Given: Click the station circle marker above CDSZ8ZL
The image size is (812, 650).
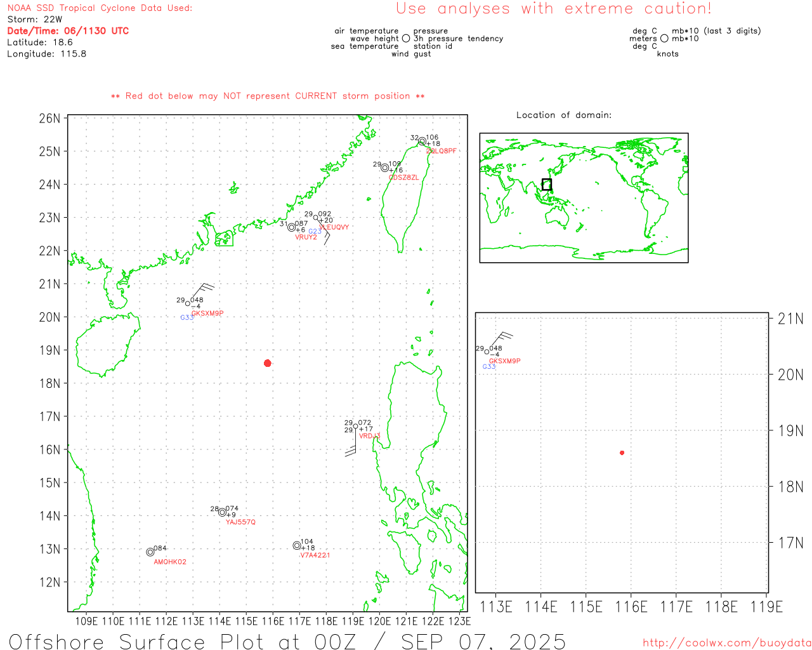Looking at the screenshot, I should 385,168.
